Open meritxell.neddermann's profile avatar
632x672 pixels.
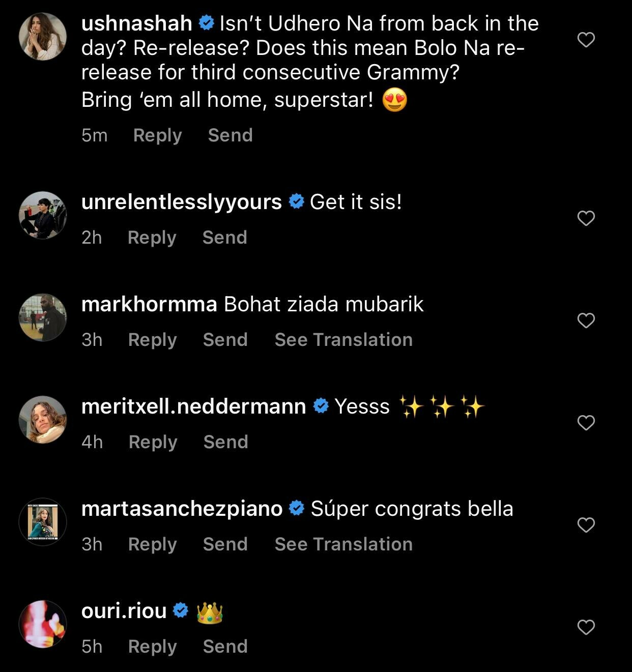pyautogui.click(x=43, y=420)
